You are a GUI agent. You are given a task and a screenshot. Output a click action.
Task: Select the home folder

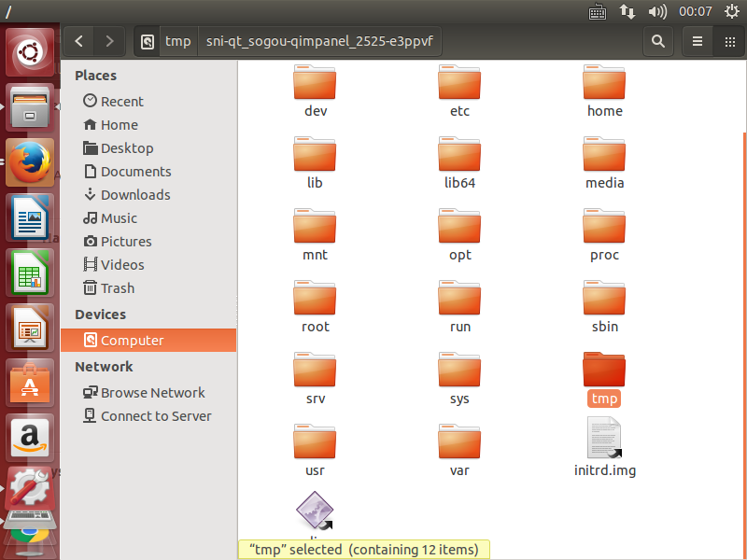(x=604, y=91)
